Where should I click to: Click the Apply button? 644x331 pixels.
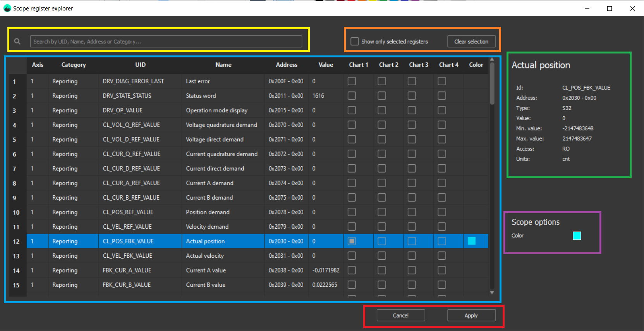[x=471, y=315]
